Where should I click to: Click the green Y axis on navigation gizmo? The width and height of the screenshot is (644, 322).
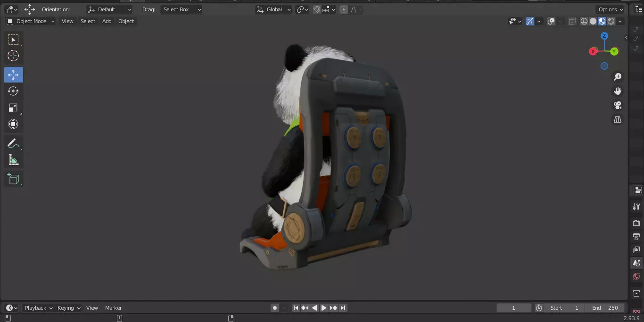pos(614,51)
